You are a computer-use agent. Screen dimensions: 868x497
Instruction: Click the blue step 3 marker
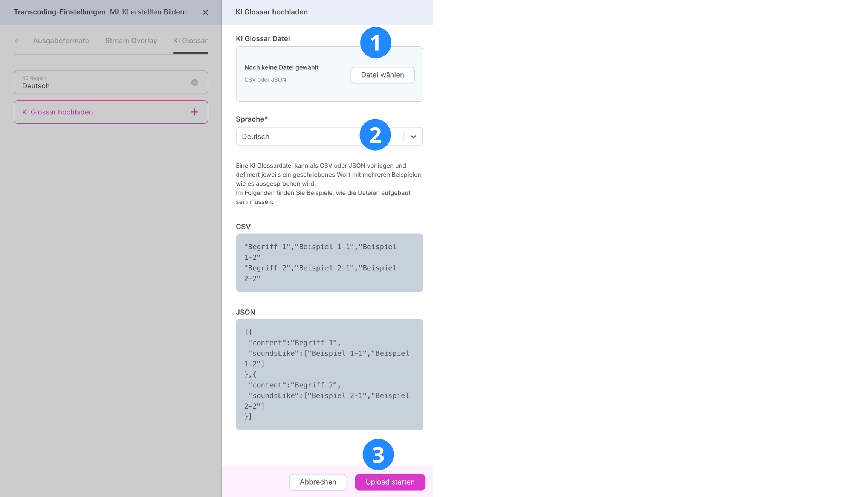(x=378, y=454)
